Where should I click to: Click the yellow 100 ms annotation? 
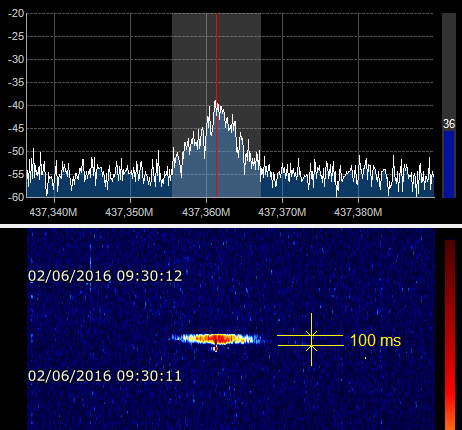[375, 340]
